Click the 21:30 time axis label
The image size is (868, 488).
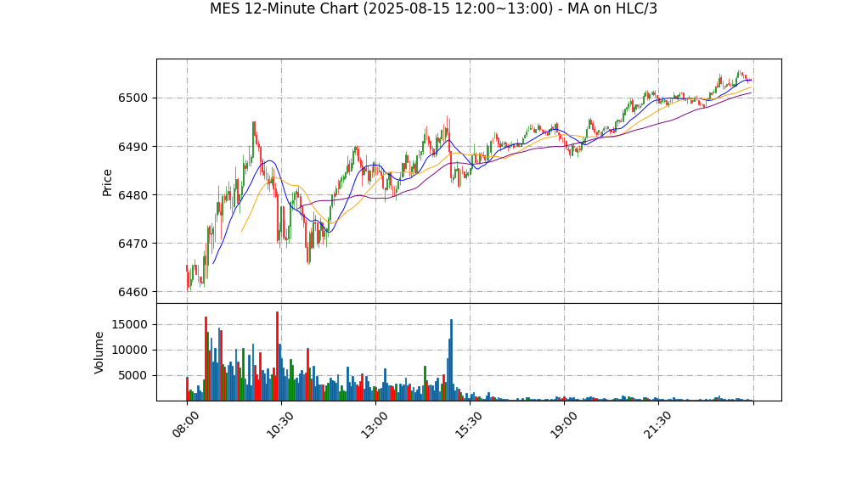[657, 424]
